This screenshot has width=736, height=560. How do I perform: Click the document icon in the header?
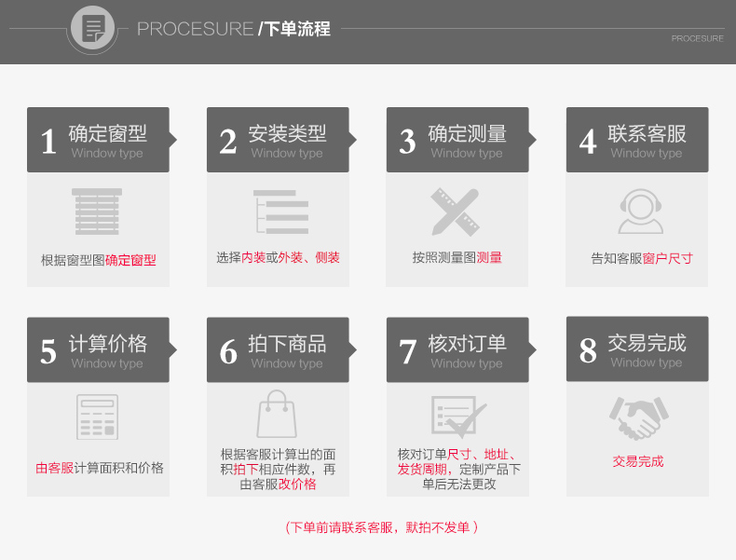click(x=93, y=28)
